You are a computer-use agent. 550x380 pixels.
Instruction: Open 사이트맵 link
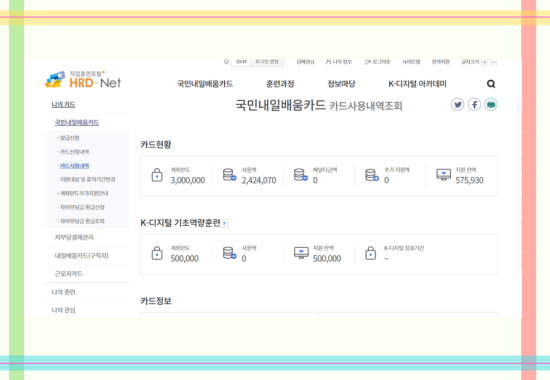(411, 62)
